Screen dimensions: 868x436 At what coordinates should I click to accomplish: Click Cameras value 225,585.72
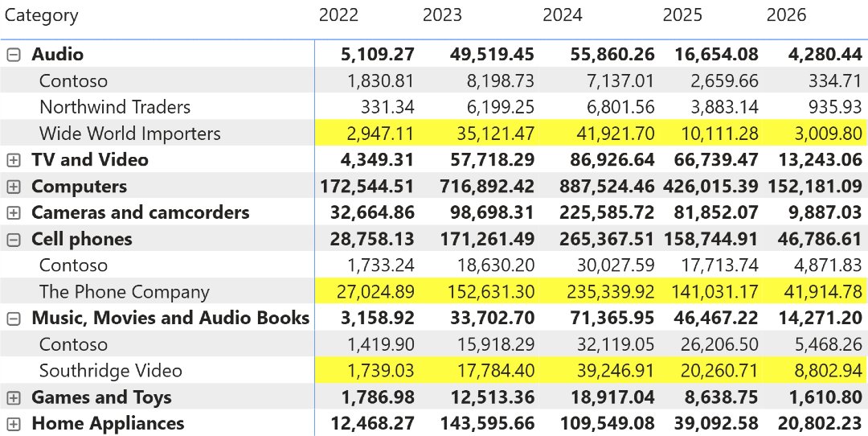click(607, 212)
